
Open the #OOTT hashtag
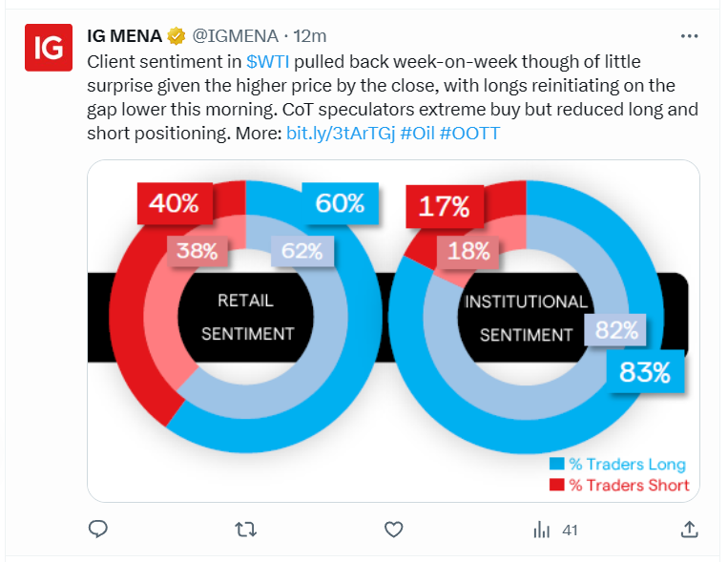pos(469,134)
